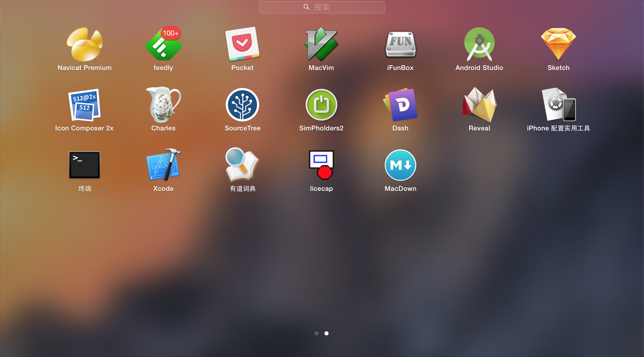Launch Xcode hammer icon

pos(163,165)
